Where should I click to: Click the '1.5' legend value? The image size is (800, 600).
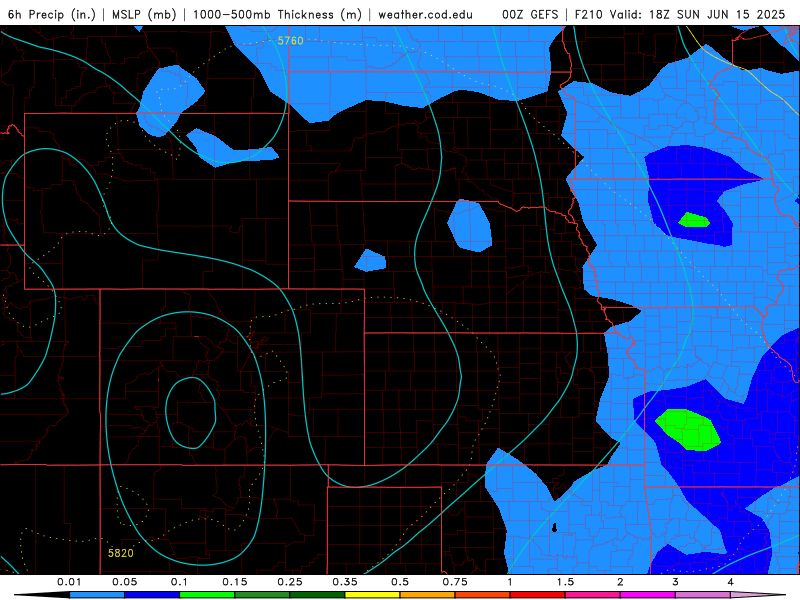tap(565, 582)
